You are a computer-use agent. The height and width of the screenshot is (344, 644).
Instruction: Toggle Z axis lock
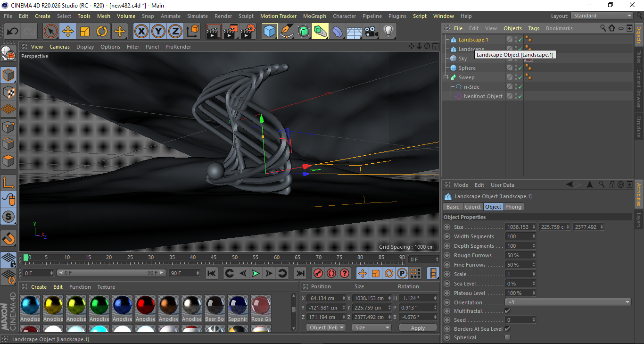point(175,32)
